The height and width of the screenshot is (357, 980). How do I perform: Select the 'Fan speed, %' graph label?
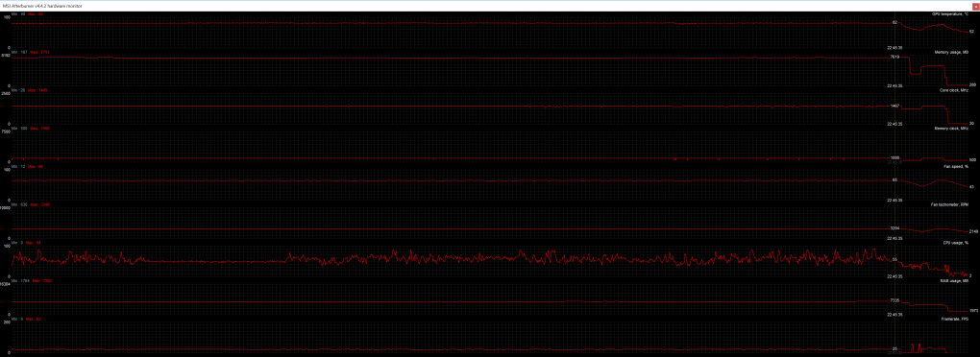click(x=956, y=167)
